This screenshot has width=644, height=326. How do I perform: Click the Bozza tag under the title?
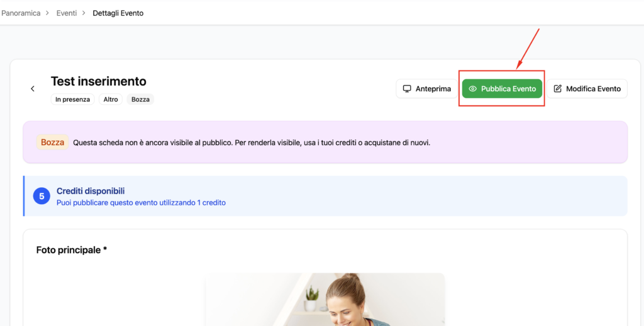(140, 99)
